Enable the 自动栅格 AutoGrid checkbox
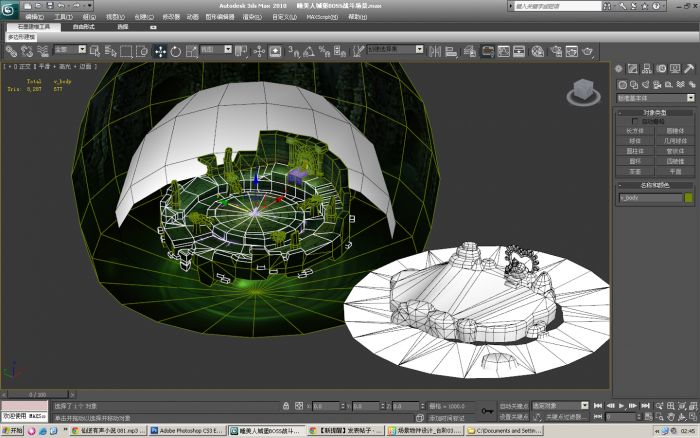This screenshot has height=438, width=700. pyautogui.click(x=635, y=121)
